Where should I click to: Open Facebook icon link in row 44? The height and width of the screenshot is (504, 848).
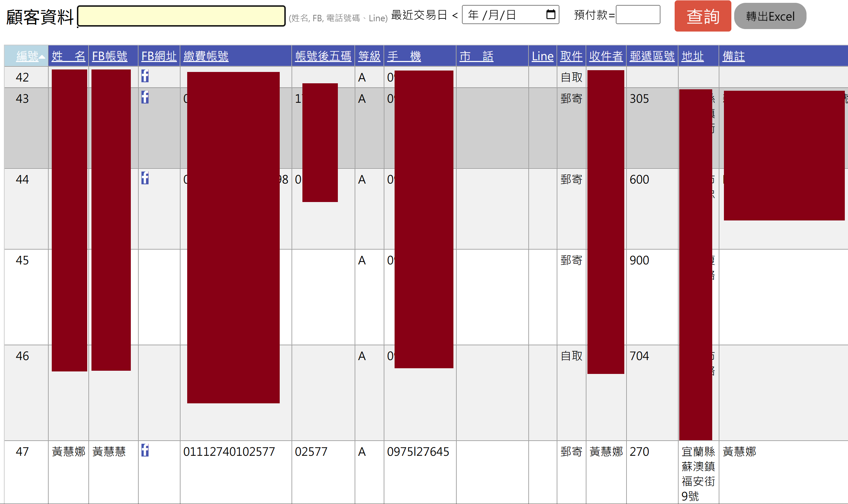click(x=145, y=178)
